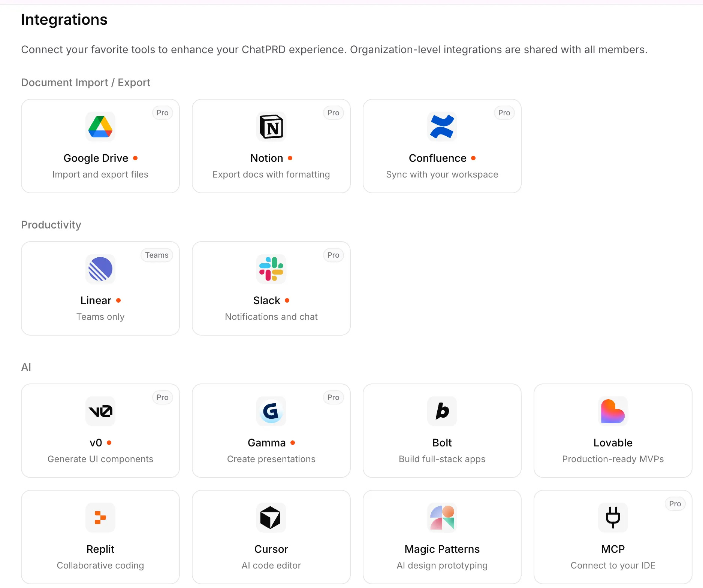Open the Notion integration title
Image resolution: width=703 pixels, height=588 pixels.
coord(267,158)
